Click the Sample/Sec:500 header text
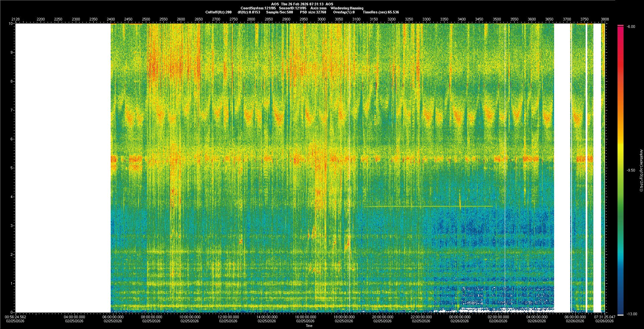The width and height of the screenshot is (644, 329). pos(279,12)
